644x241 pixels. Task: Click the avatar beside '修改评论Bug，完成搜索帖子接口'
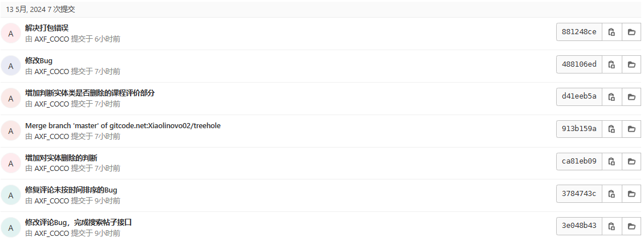tap(11, 227)
